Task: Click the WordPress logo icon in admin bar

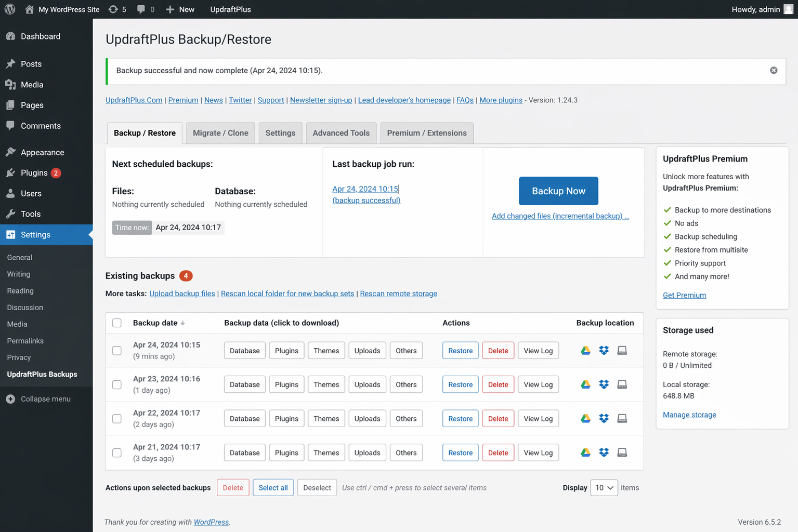Action: pos(10,9)
